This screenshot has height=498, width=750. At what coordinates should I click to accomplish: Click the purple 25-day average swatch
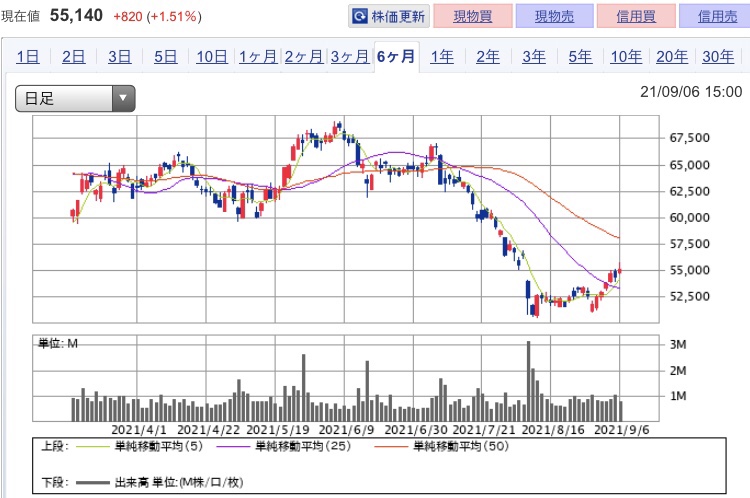[233, 447]
